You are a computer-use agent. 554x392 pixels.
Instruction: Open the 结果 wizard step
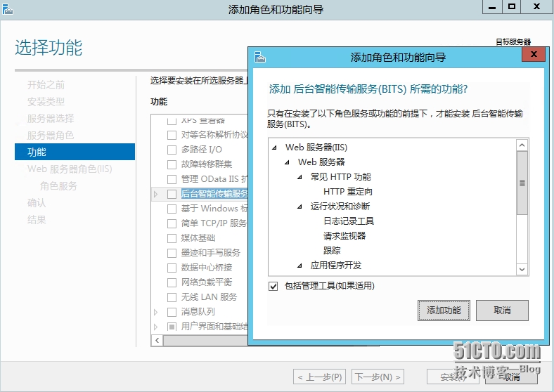click(37, 220)
